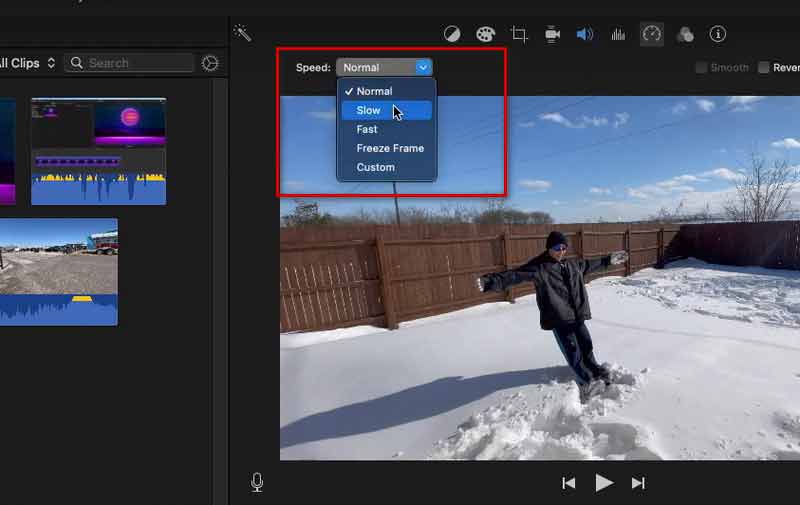The image size is (800, 505).
Task: Open the color balance tool
Action: click(452, 34)
